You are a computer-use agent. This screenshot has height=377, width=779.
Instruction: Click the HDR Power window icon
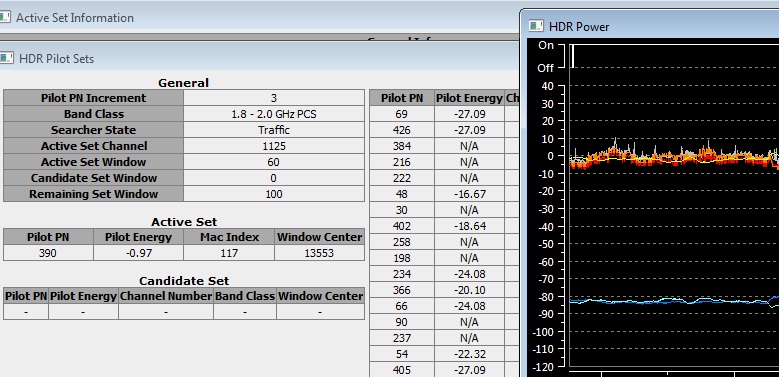click(536, 26)
